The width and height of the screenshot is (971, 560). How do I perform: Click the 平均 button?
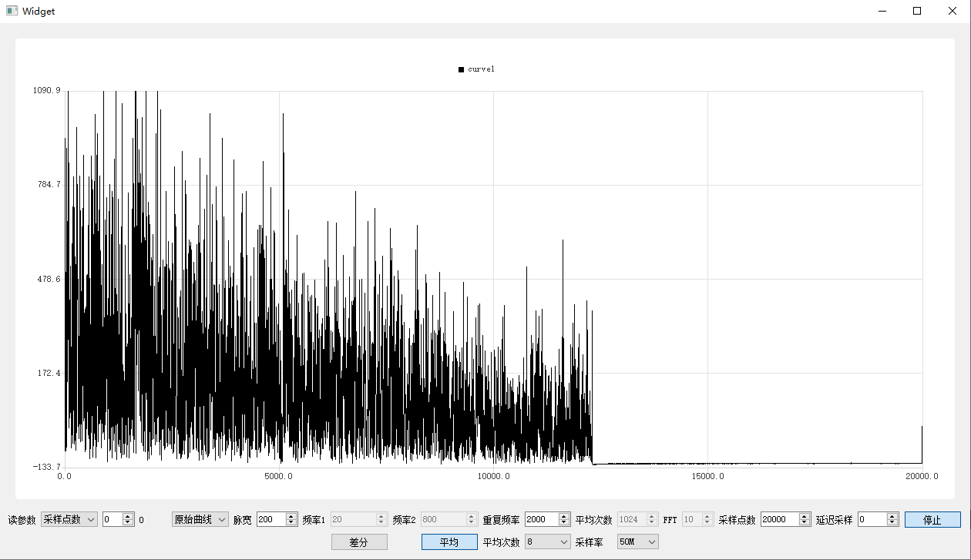pos(449,542)
